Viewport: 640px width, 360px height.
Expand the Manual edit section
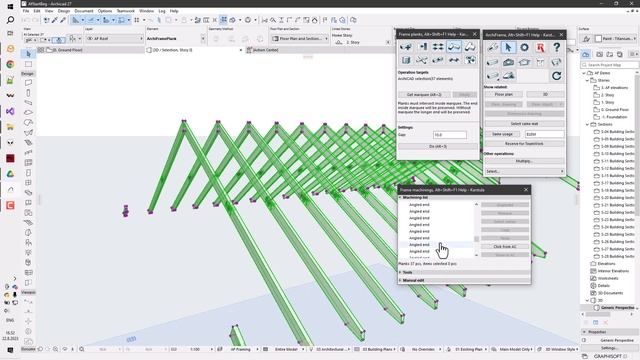pyautogui.click(x=400, y=280)
